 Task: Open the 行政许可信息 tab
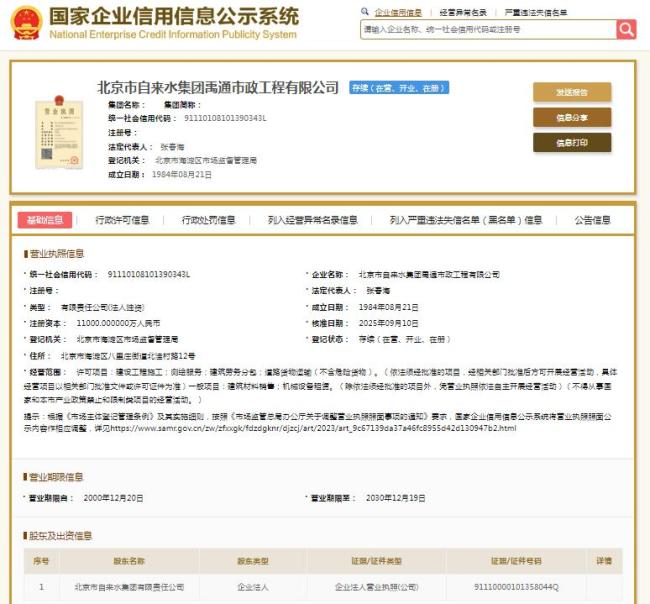click(x=122, y=220)
